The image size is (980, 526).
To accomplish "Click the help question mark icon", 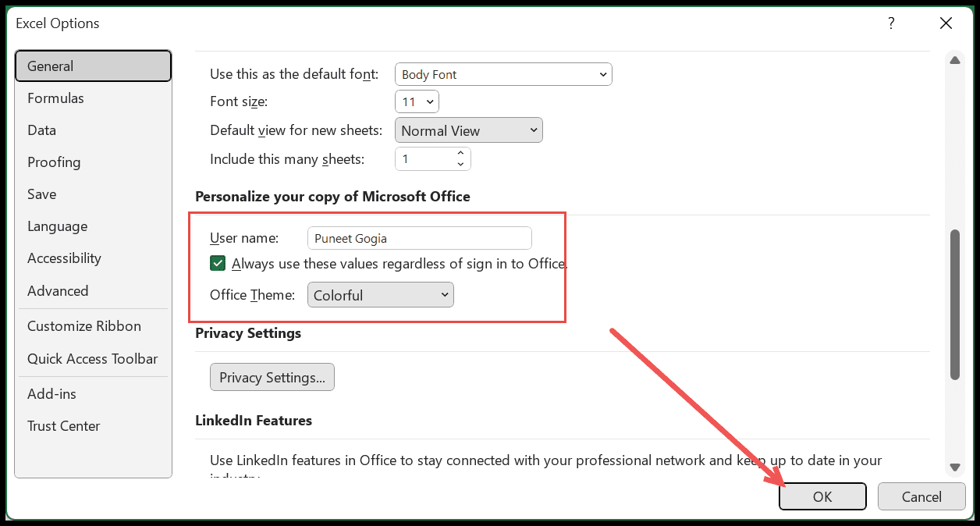I will (891, 23).
